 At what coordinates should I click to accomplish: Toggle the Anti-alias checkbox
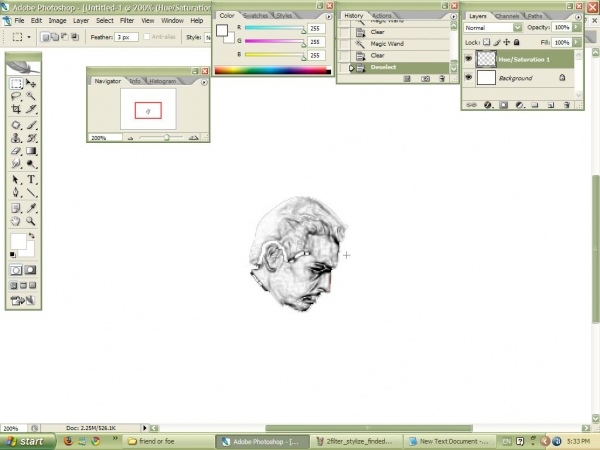click(147, 37)
